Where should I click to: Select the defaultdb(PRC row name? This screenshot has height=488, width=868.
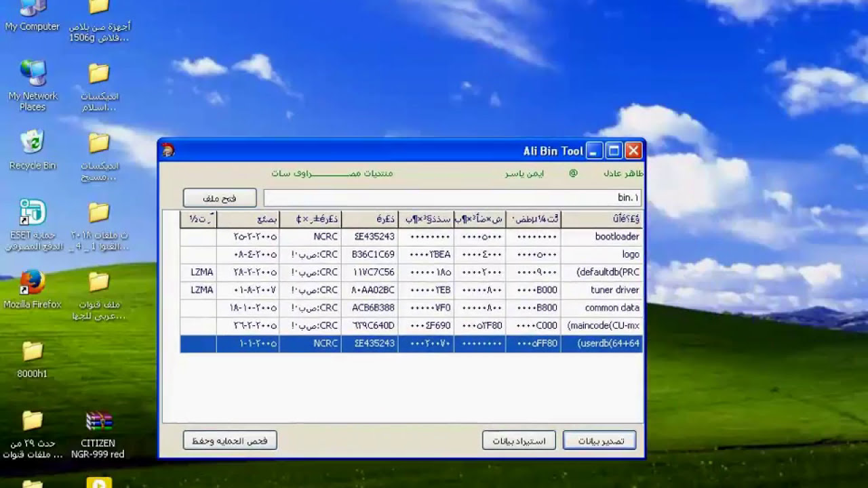click(601, 272)
